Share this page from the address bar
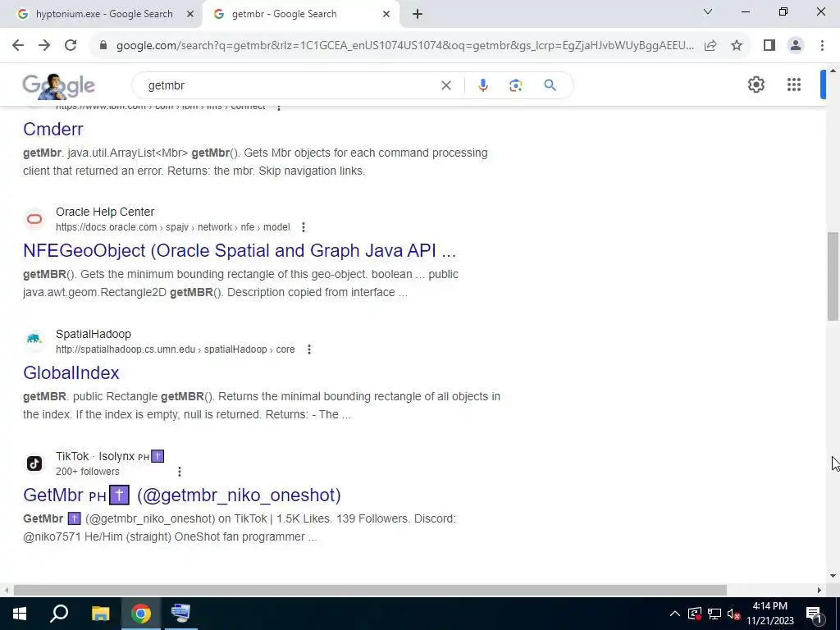This screenshot has height=630, width=840. [710, 46]
